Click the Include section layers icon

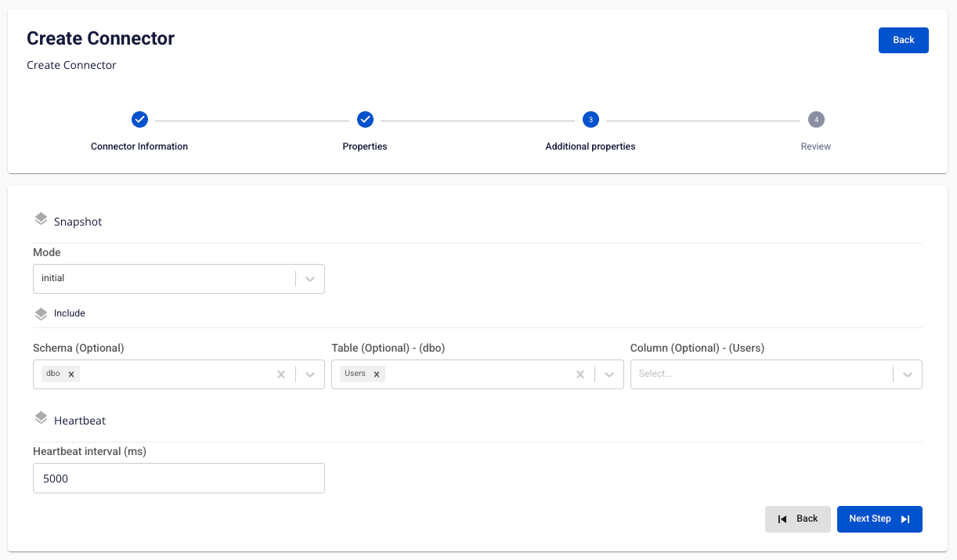[x=42, y=314]
